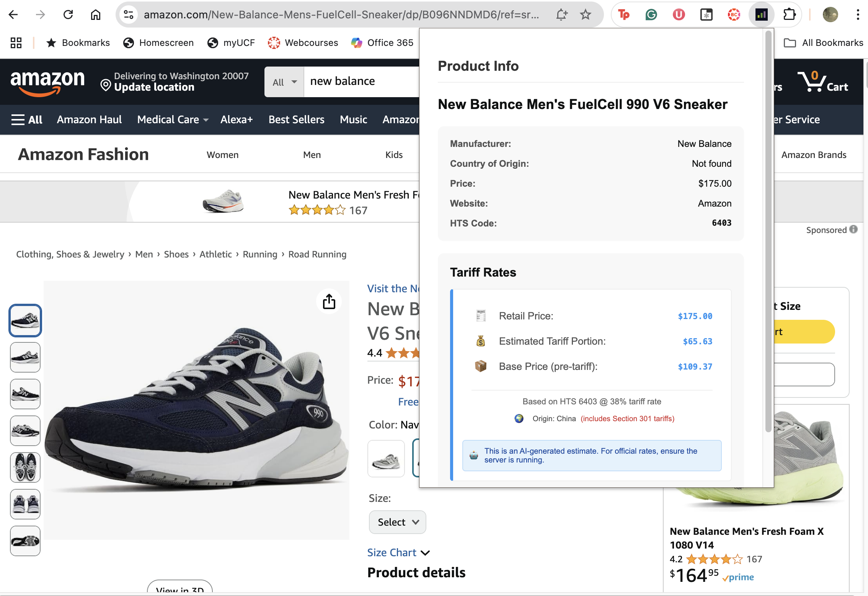Expand the Medical Care menu
The image size is (868, 596).
[173, 120]
